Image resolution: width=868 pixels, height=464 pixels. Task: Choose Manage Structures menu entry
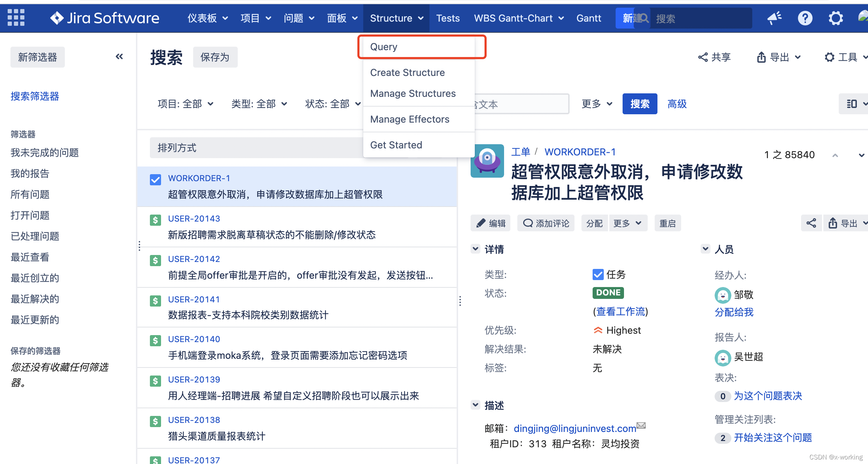click(x=413, y=94)
